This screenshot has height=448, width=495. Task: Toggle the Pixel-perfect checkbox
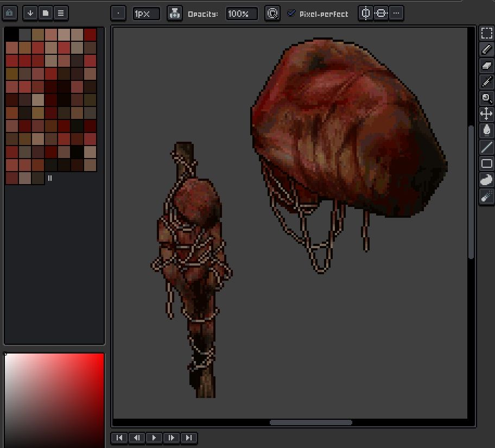point(291,13)
